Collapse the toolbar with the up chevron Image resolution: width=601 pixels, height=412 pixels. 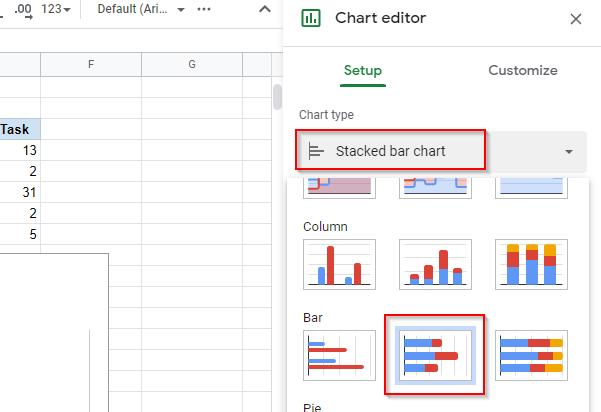pyautogui.click(x=264, y=9)
